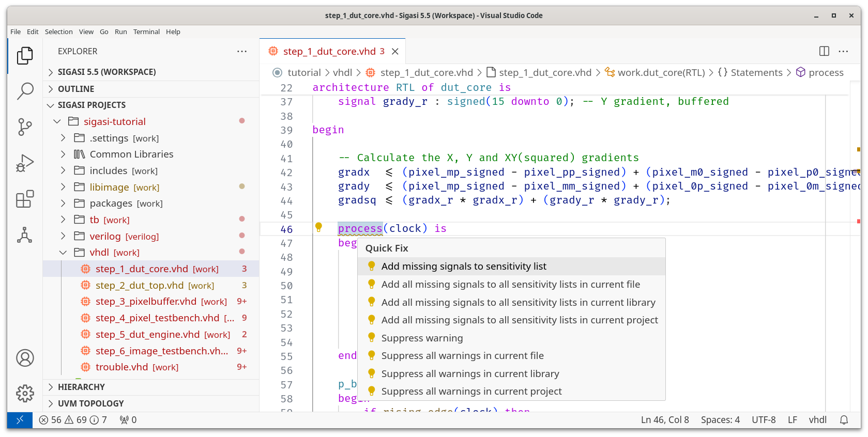Open editor More Actions ellipsis
868x437 pixels.
(844, 51)
